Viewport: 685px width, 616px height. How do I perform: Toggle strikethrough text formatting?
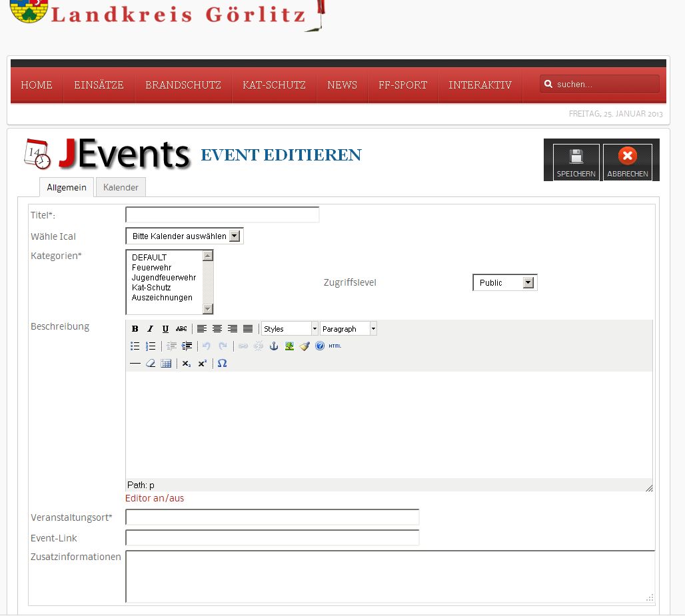click(x=181, y=329)
